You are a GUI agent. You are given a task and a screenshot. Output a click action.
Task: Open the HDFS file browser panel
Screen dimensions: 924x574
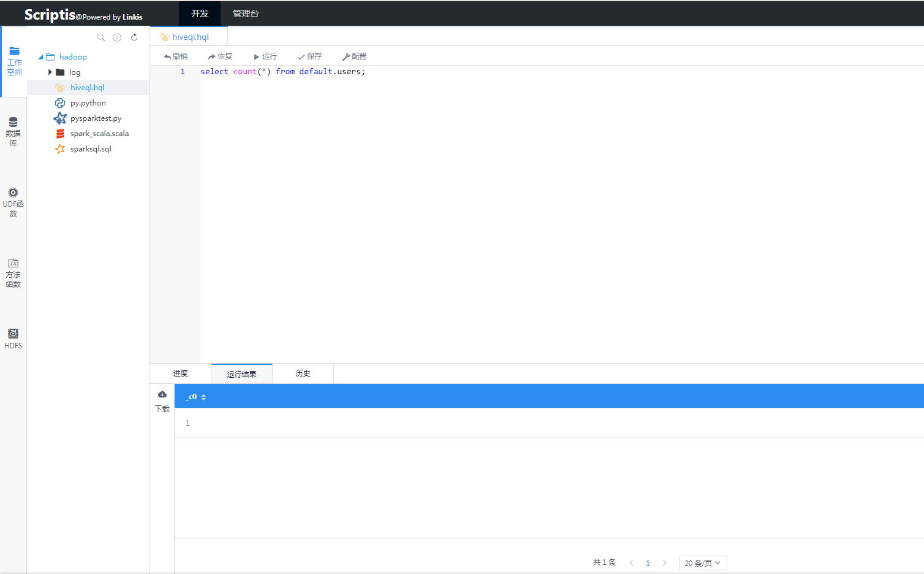[13, 338]
